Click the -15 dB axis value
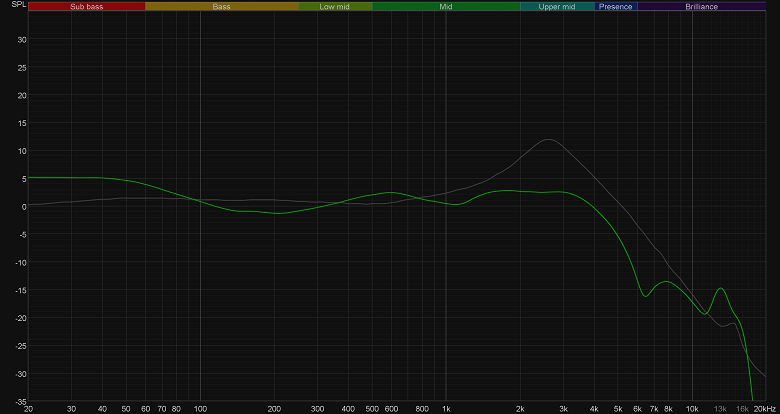The width and height of the screenshot is (780, 414). pos(20,290)
